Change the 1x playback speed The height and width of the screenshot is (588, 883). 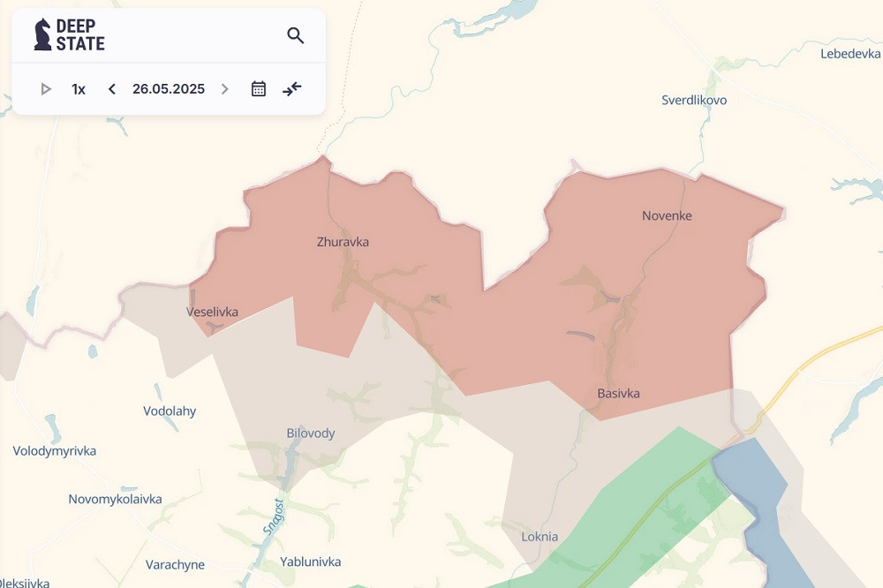pyautogui.click(x=79, y=89)
